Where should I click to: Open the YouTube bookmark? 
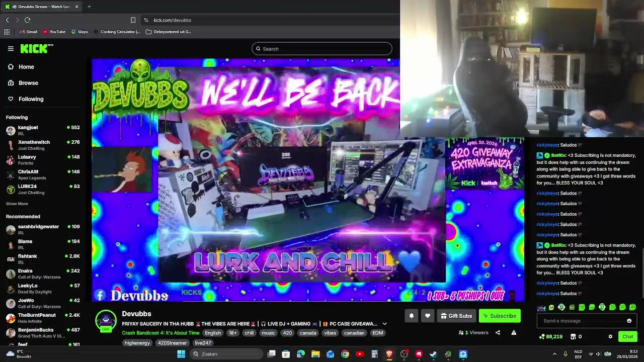pos(54,32)
